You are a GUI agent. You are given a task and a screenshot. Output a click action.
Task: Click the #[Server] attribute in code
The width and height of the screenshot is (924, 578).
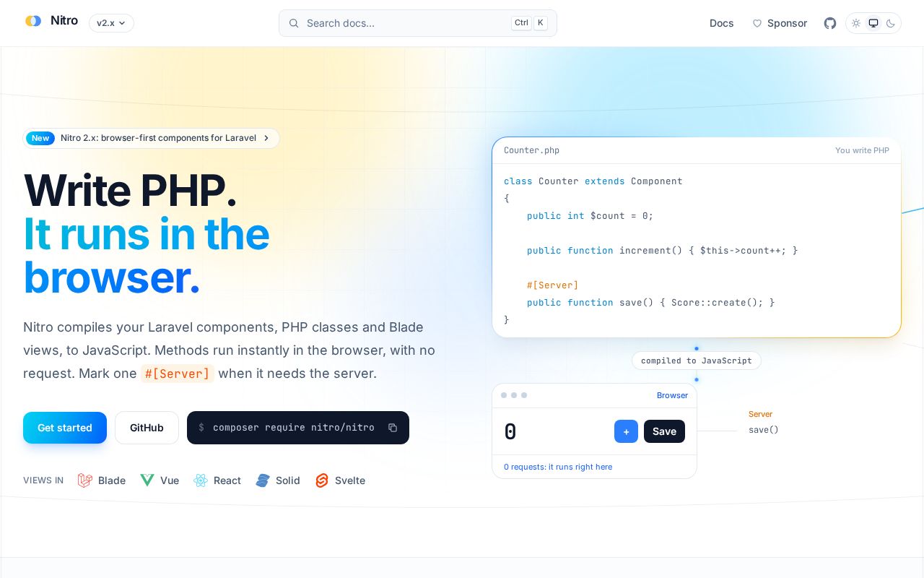[553, 285]
